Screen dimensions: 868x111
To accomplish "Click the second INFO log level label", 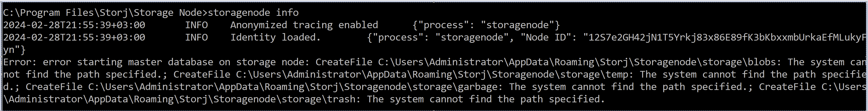I will click(196, 37).
